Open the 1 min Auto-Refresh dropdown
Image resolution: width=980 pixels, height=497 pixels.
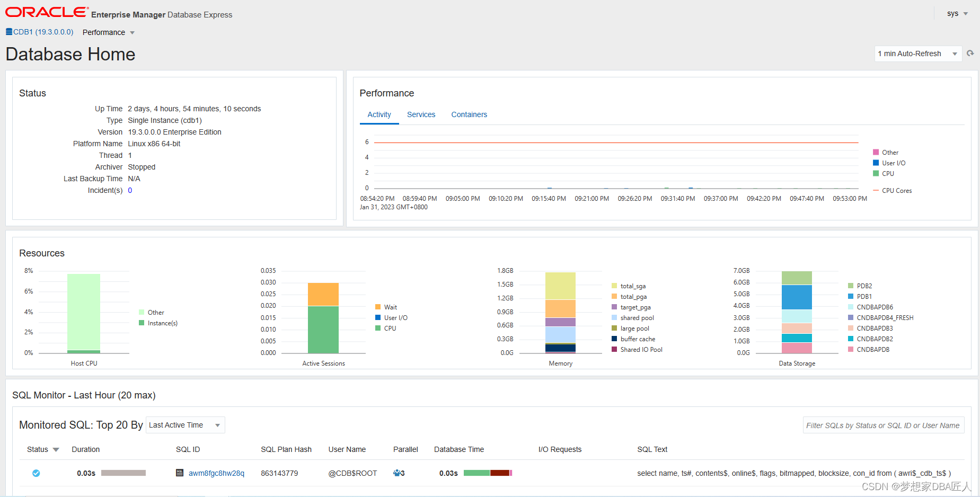click(x=918, y=54)
